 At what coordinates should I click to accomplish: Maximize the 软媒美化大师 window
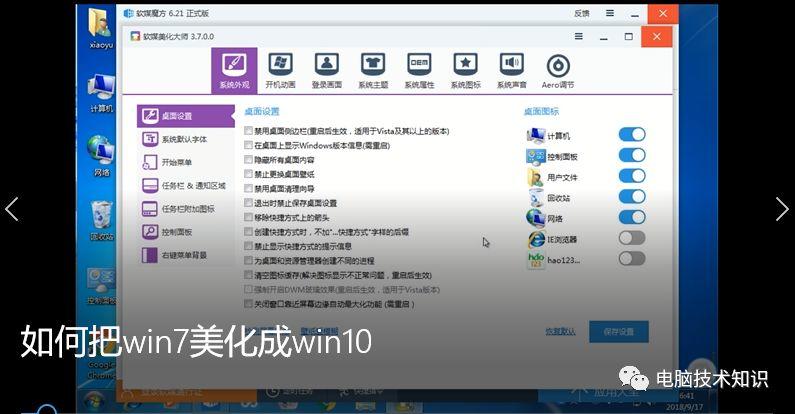click(x=629, y=36)
